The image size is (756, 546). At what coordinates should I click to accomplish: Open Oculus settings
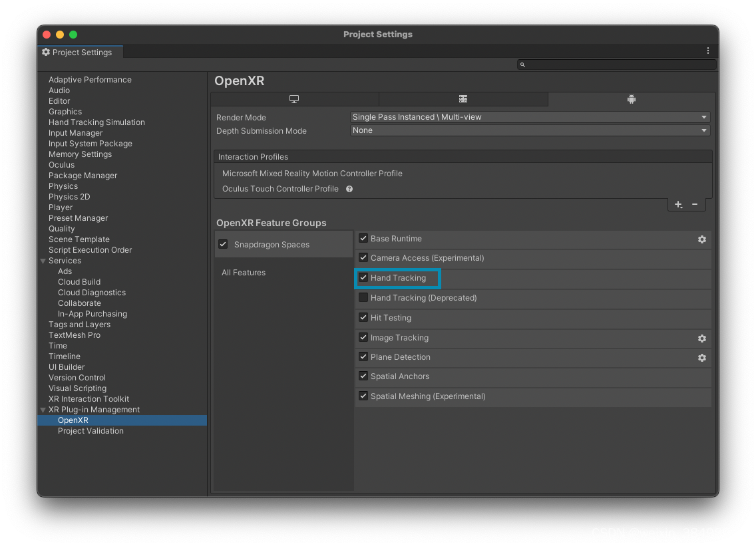coord(62,165)
